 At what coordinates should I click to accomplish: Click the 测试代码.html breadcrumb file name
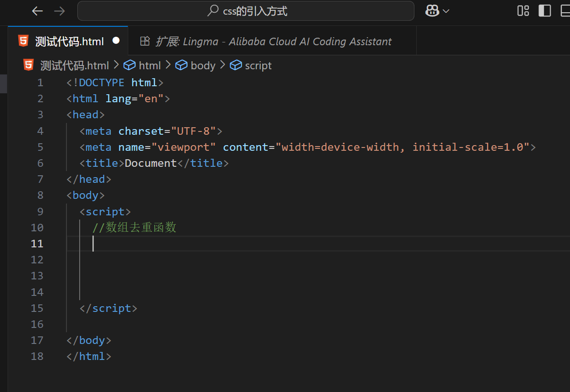pyautogui.click(x=74, y=65)
